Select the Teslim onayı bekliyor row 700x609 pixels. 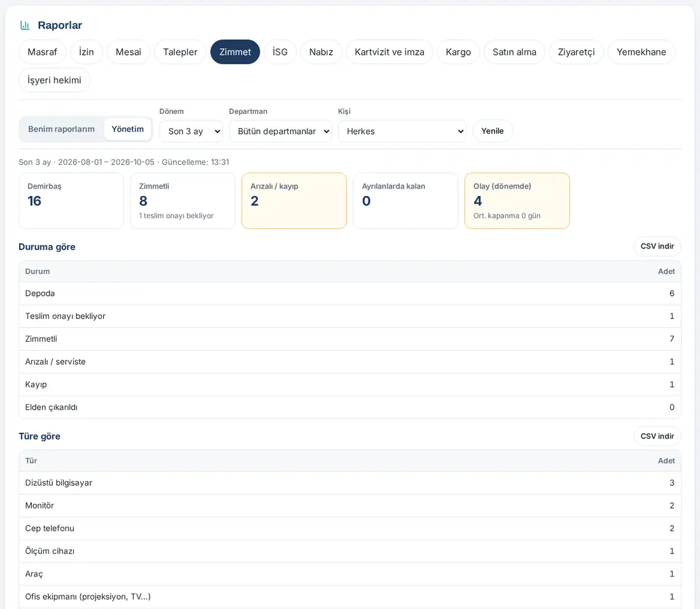click(350, 316)
